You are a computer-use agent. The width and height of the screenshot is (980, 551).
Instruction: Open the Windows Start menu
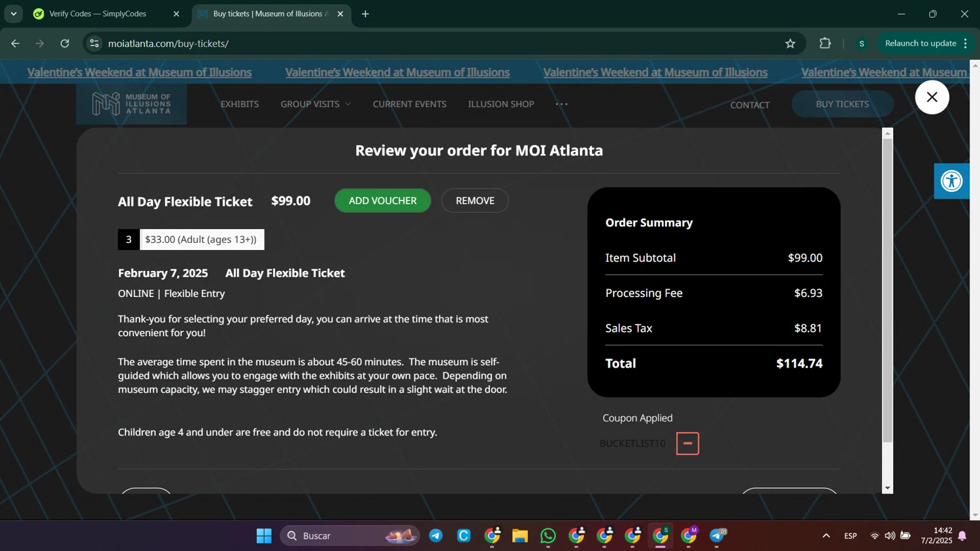click(264, 536)
